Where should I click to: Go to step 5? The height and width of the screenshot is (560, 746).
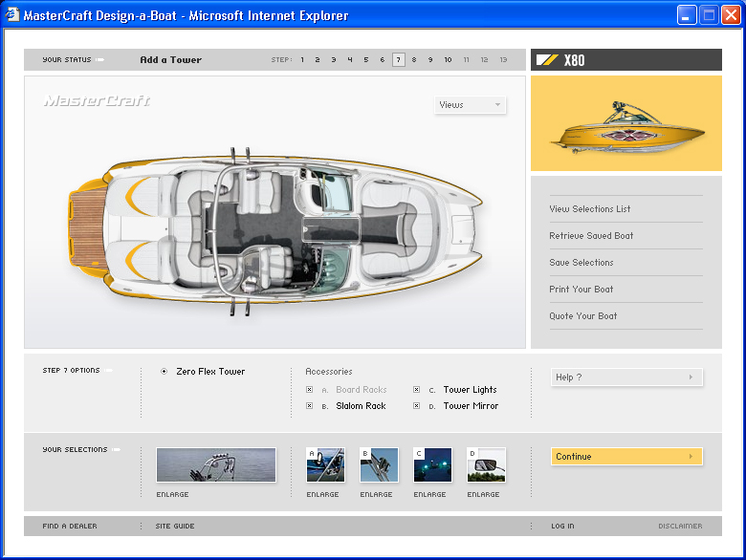(x=366, y=60)
